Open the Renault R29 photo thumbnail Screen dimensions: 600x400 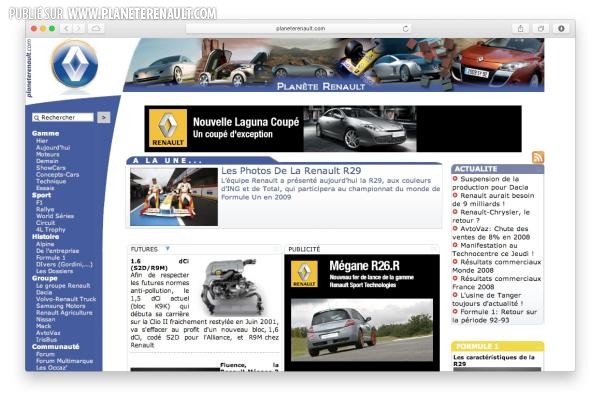tap(174, 197)
